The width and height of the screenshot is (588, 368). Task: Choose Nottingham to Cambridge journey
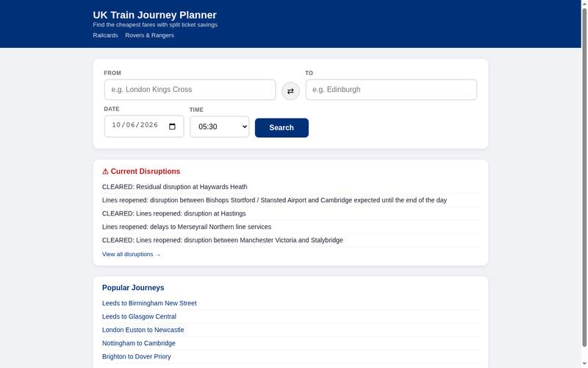[139, 343]
